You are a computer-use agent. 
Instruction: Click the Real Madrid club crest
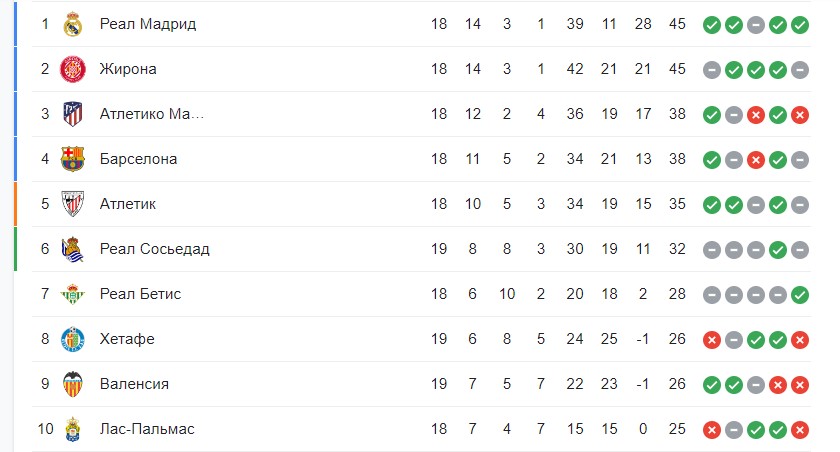coord(72,24)
